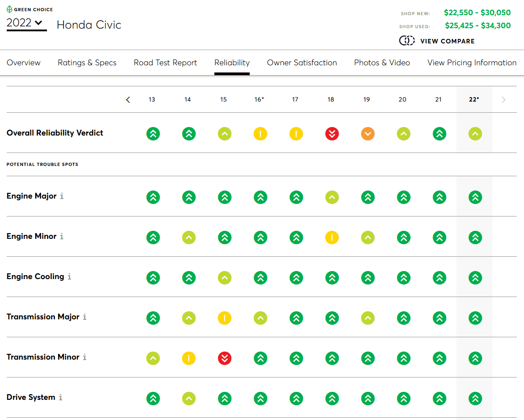Click the orange 2019 Overall Reliability Verdict icon
The width and height of the screenshot is (524, 420).
pyautogui.click(x=367, y=133)
